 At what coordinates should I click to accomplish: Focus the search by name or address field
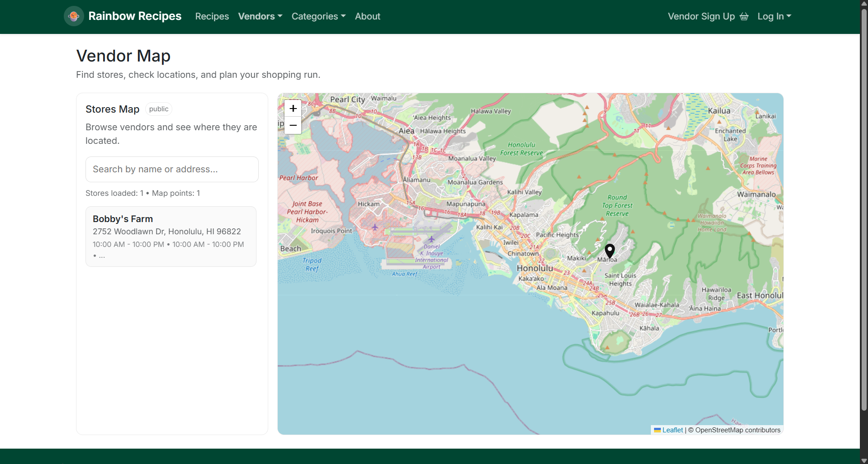pos(172,169)
